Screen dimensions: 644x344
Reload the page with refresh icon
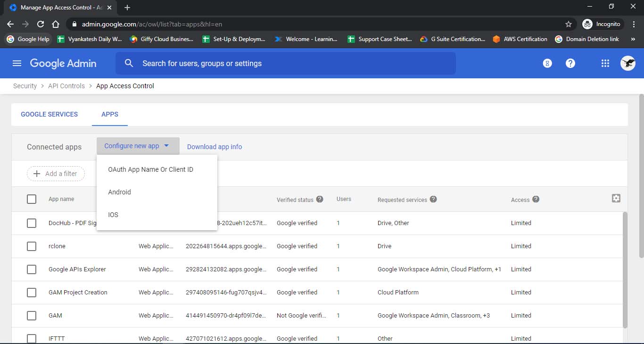pos(41,24)
